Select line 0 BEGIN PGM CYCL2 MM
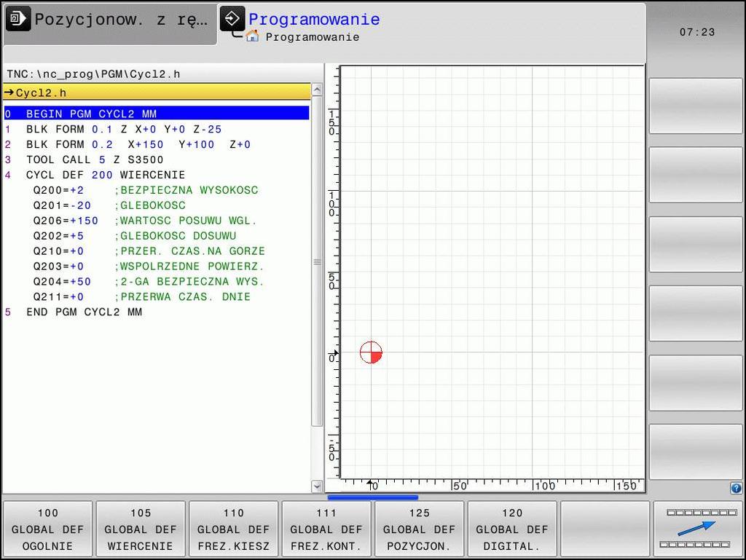This screenshot has height=560, width=746. pyautogui.click(x=157, y=114)
